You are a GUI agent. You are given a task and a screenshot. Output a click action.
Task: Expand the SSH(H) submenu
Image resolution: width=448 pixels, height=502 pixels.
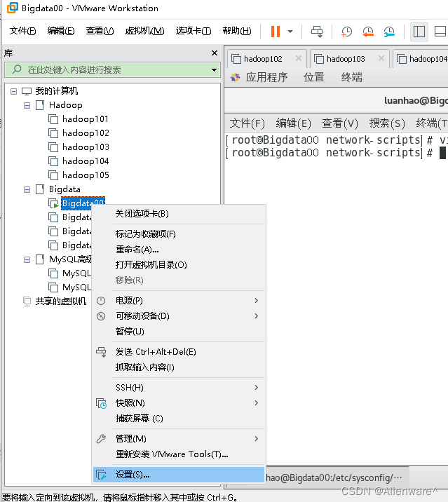click(179, 388)
